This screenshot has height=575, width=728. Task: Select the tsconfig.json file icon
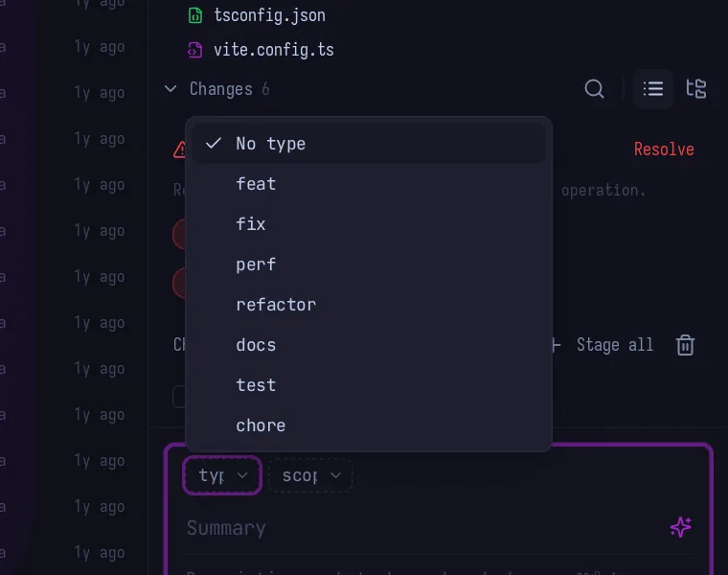click(x=195, y=15)
